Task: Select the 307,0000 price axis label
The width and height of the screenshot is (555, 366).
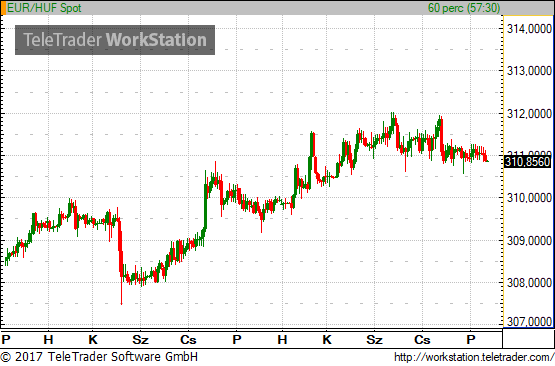Action: (x=529, y=321)
